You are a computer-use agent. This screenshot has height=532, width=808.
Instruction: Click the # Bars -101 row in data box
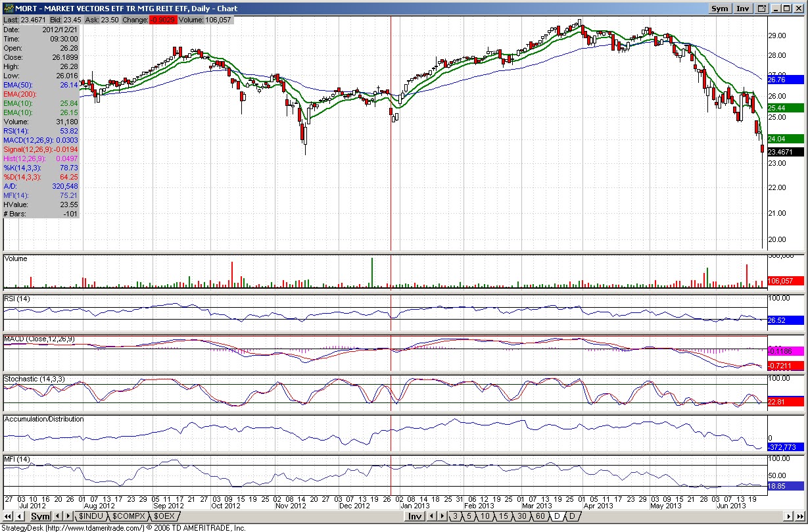click(x=41, y=214)
